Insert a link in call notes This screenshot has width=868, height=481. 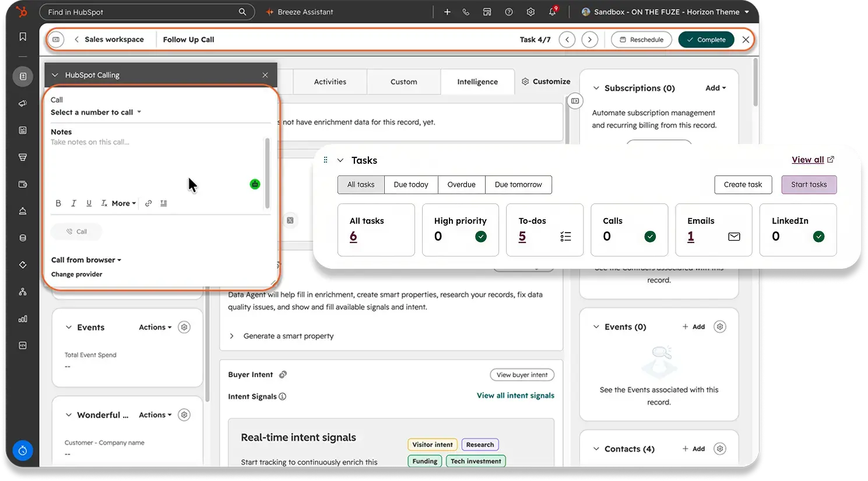coord(149,203)
